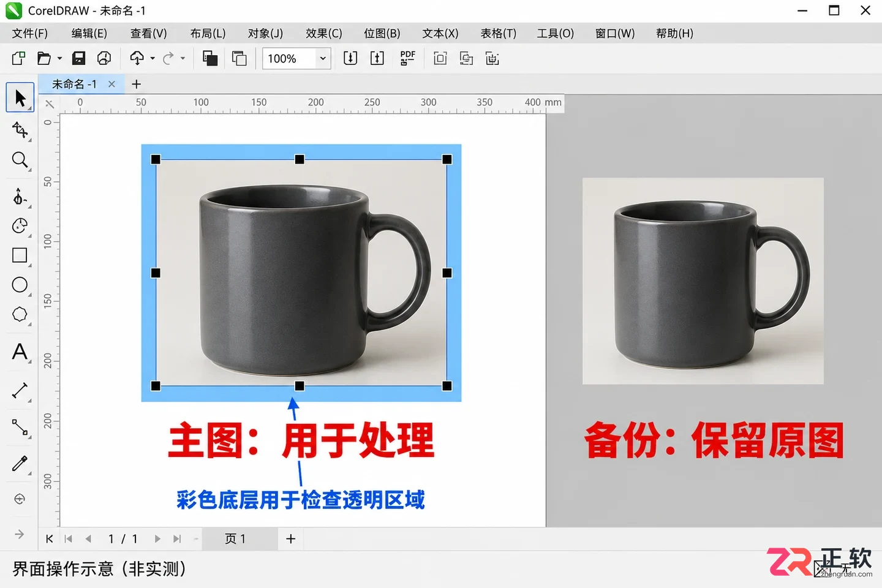The height and width of the screenshot is (588, 882).
Task: Open the 对象(J) menu
Action: (265, 33)
